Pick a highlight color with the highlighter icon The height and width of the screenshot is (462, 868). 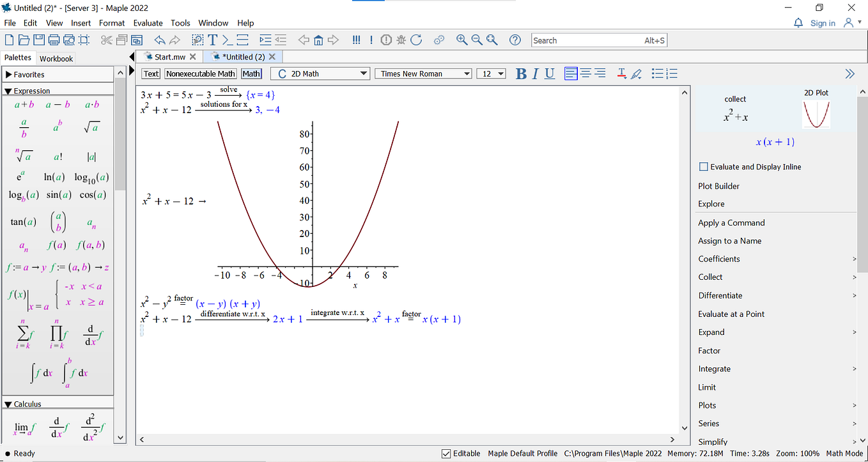pyautogui.click(x=636, y=73)
